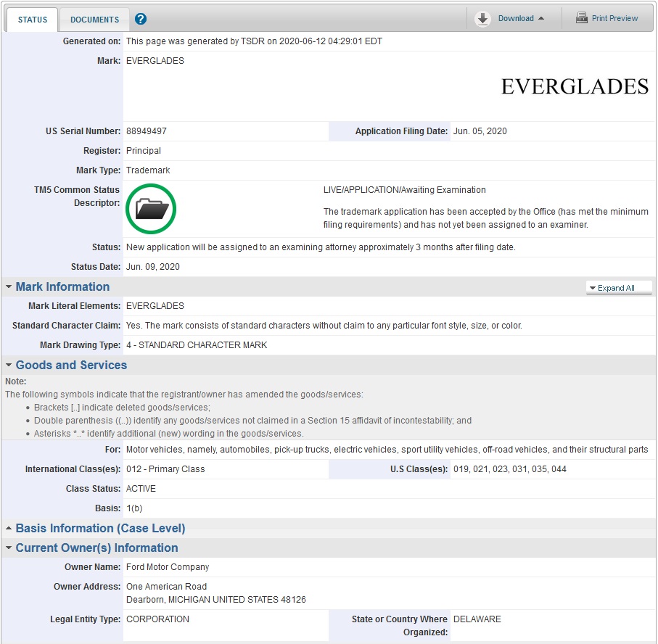
Task: Click the serial number 88949497
Action: tap(147, 131)
